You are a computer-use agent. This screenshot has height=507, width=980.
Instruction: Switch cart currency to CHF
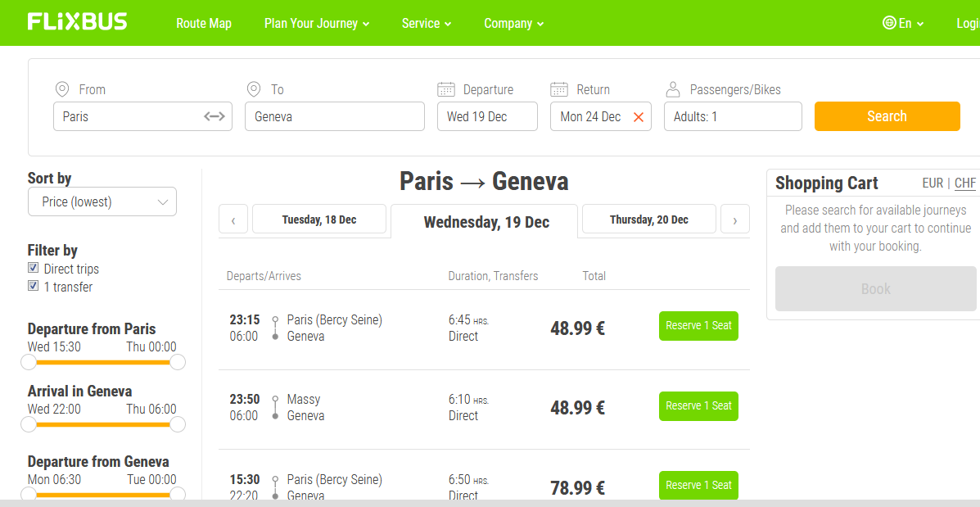[x=965, y=183]
